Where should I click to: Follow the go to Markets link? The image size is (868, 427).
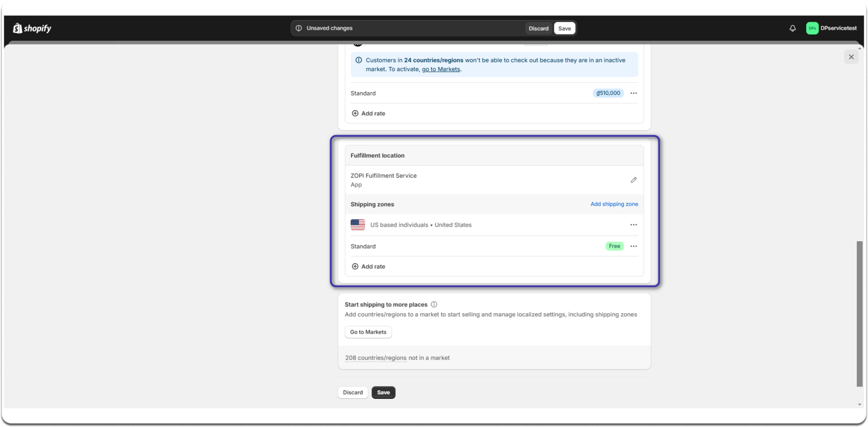pos(441,69)
